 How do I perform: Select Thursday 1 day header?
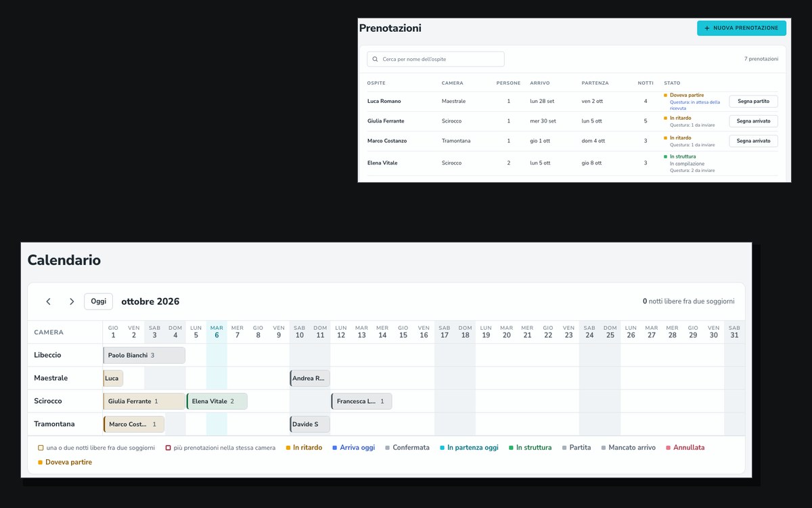pos(113,332)
